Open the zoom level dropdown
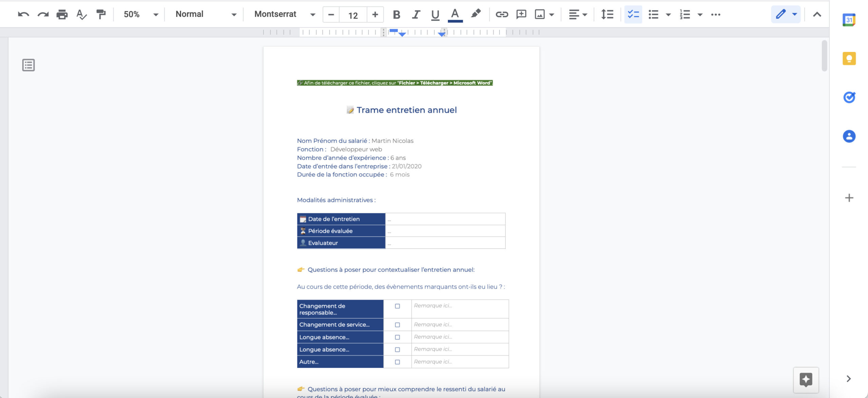 141,15
